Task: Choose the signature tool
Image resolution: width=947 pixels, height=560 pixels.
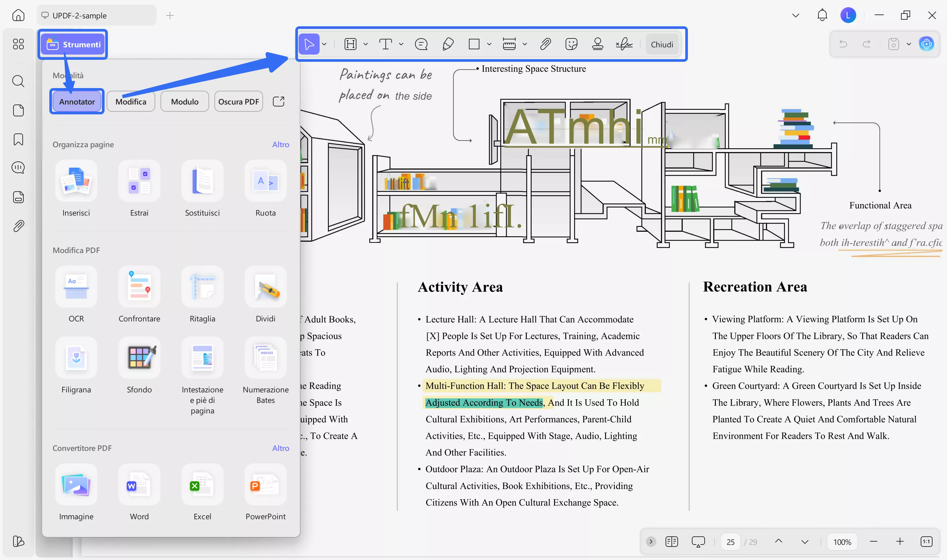Action: coord(624,44)
